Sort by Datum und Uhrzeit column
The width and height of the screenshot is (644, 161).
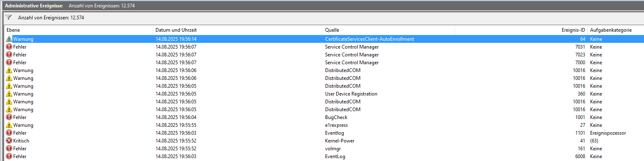tap(238, 30)
